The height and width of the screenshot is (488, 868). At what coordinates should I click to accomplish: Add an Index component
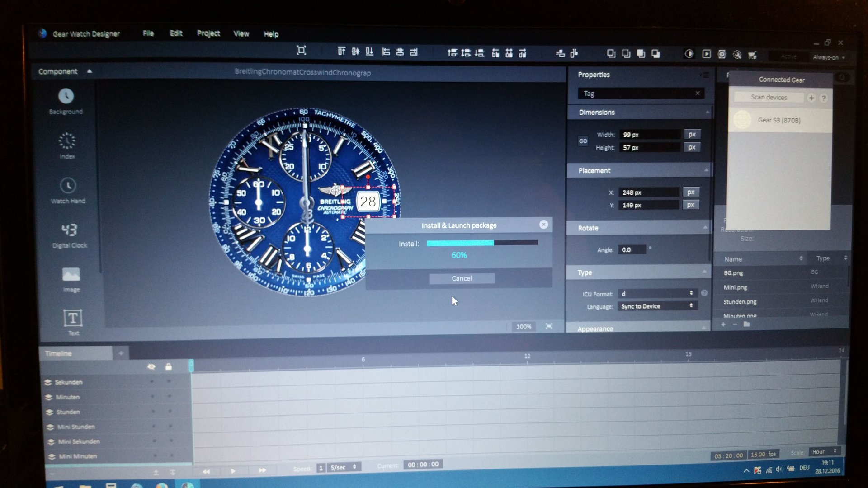point(67,145)
